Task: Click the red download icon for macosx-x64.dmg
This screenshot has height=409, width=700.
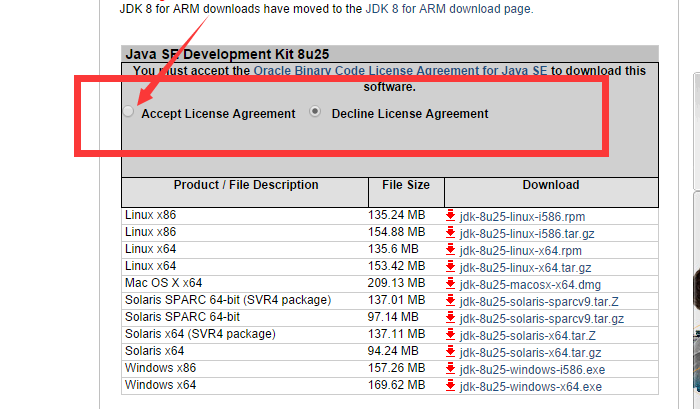Action: (450, 283)
